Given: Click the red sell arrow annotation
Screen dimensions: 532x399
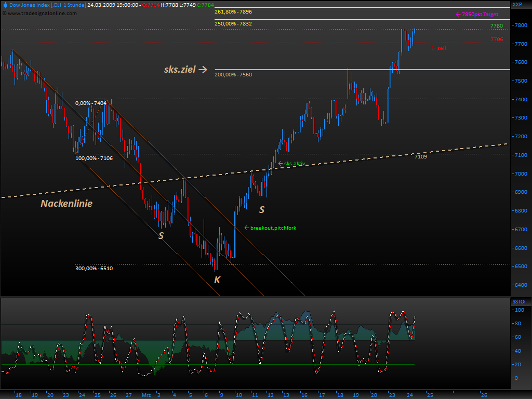Looking at the screenshot, I should click(x=438, y=48).
